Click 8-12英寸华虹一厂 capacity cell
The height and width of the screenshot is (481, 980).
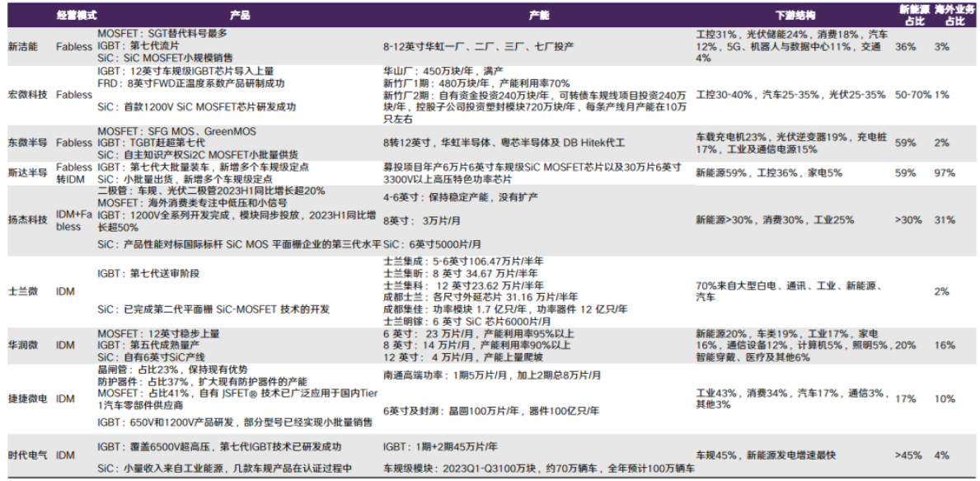tap(479, 46)
